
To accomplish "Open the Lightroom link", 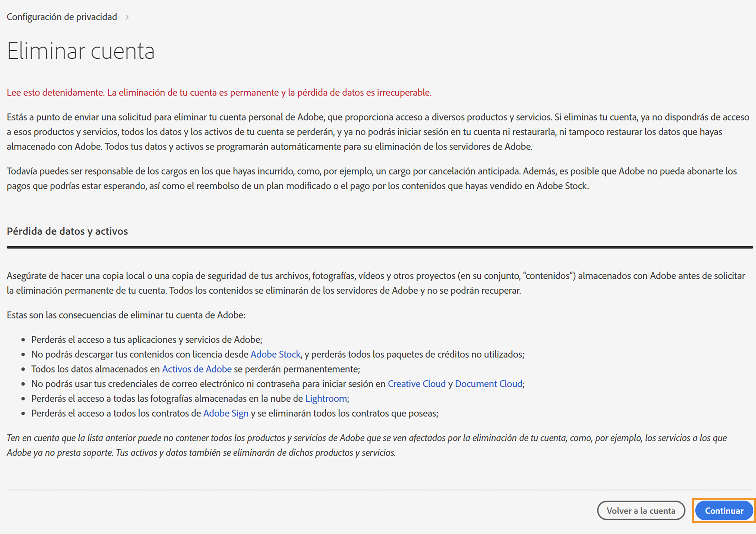I will pyautogui.click(x=326, y=398).
